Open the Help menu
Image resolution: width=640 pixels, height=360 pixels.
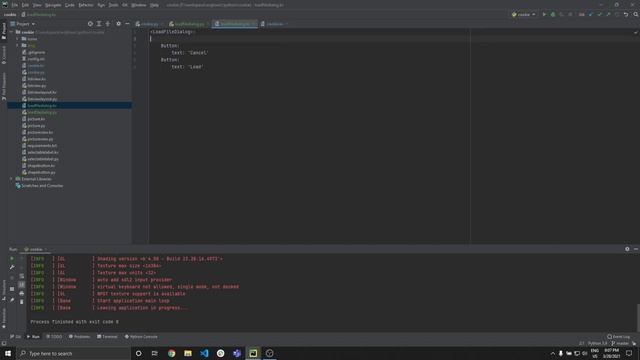154,5
